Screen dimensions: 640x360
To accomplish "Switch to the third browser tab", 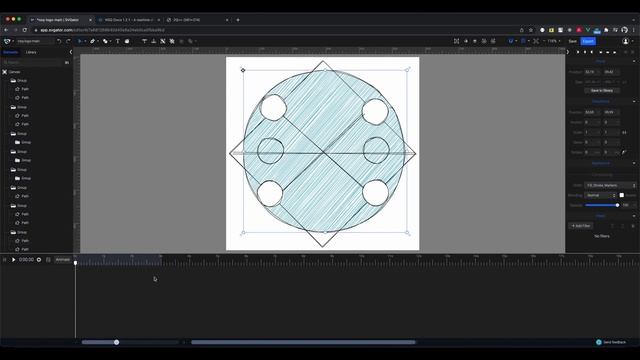I will 198,20.
